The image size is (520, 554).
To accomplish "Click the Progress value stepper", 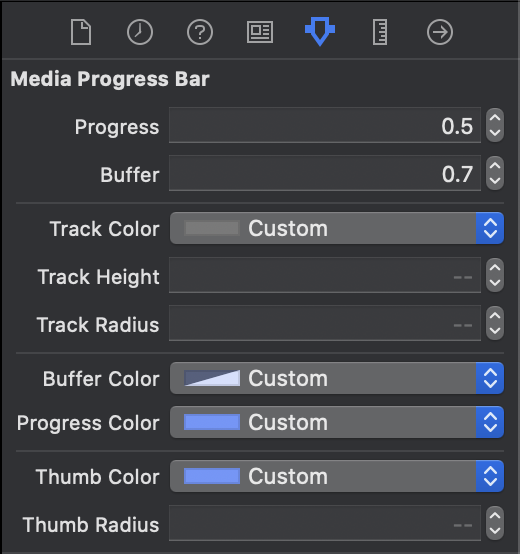I will click(495, 125).
